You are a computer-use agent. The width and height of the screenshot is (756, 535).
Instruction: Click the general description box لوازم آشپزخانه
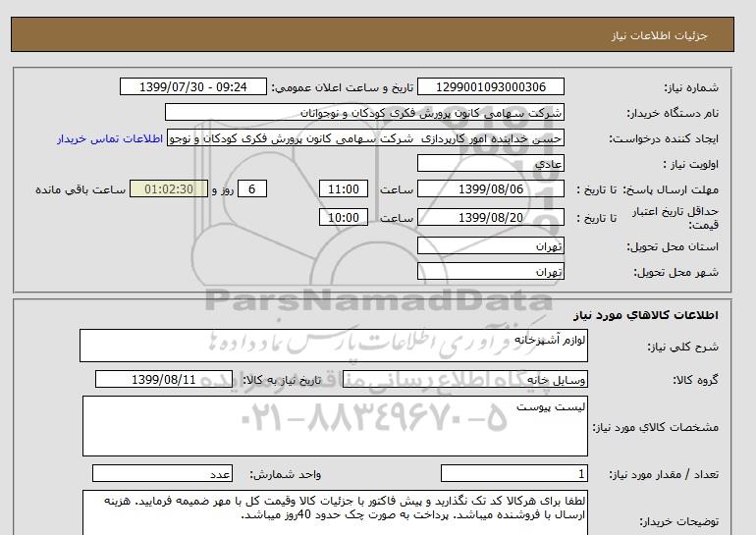tap(334, 346)
